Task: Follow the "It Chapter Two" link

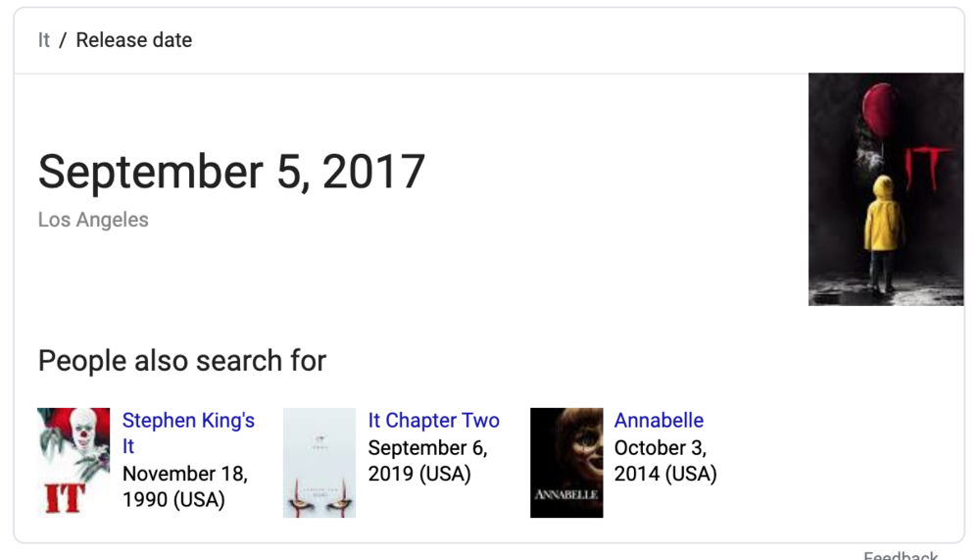Action: coord(433,421)
